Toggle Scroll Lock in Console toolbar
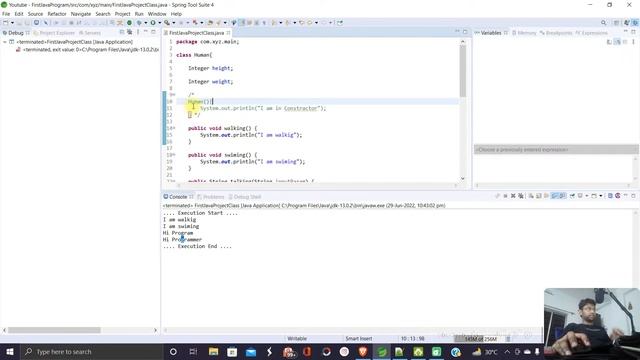The width and height of the screenshot is (640, 360). point(539,196)
